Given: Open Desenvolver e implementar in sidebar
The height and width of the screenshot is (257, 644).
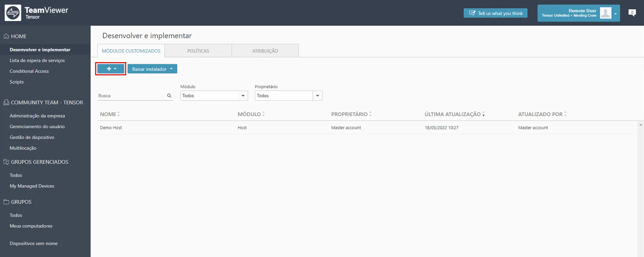Looking at the screenshot, I should pos(40,50).
